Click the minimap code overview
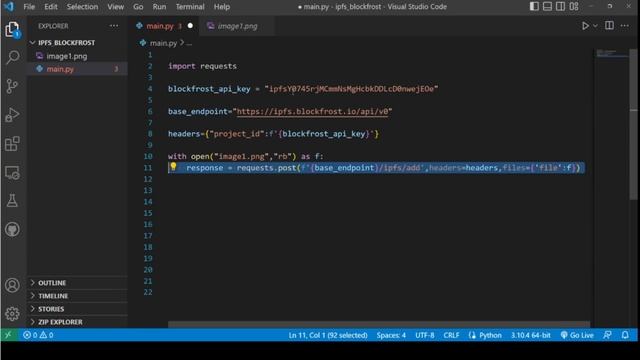 [x=611, y=53]
